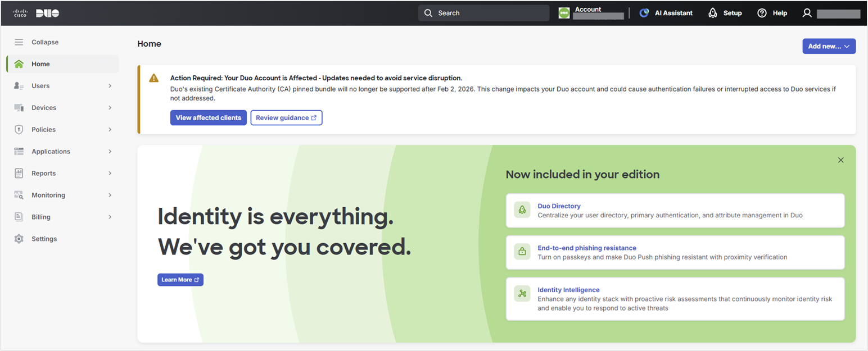The image size is (868, 351).
Task: Open the Review guidance link
Action: coord(286,118)
